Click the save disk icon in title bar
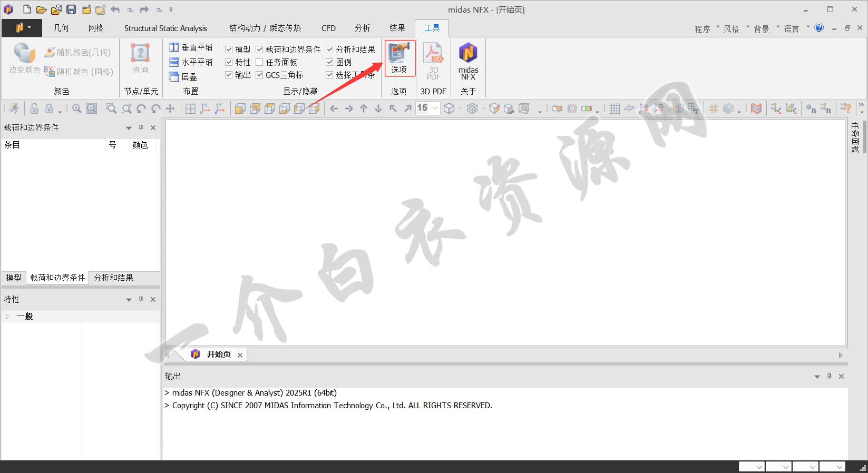868x473 pixels. point(71,9)
